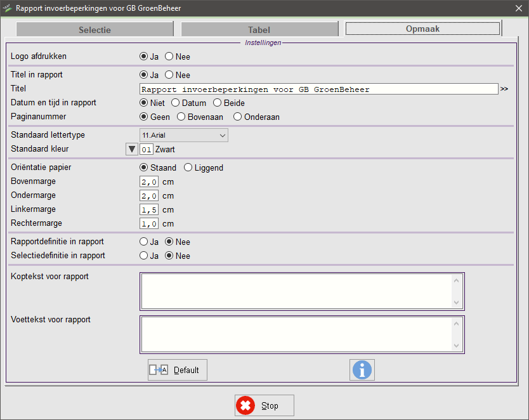Viewport: 529px width, 420px height.
Task: Click the Rechtermarge value field
Action: pos(149,224)
